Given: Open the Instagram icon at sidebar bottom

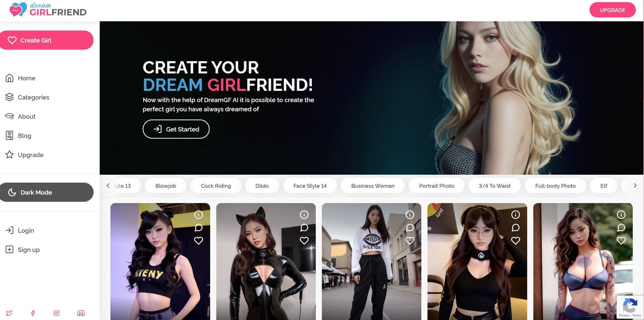Looking at the screenshot, I should click(57, 313).
